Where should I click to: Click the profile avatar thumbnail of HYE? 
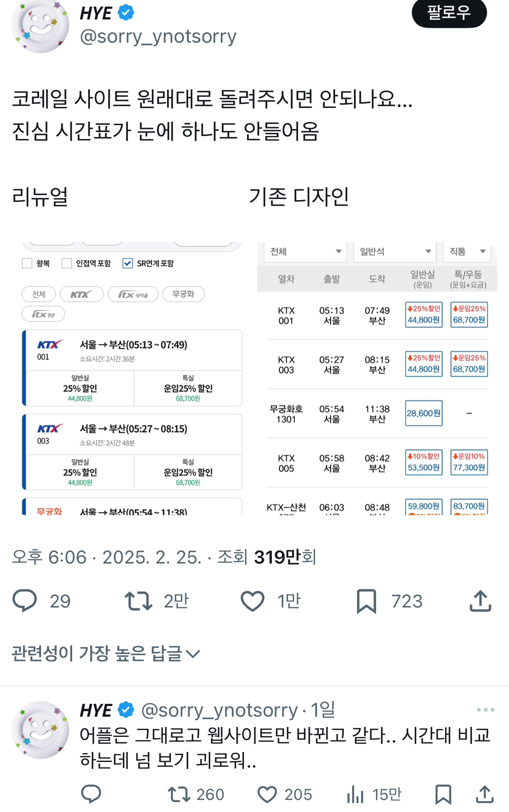click(40, 27)
